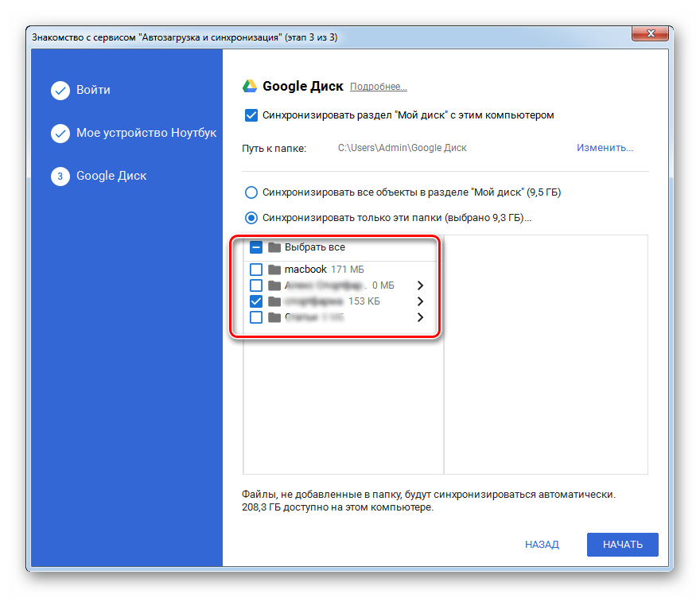Image resolution: width=700 pixels, height=598 pixels.
Task: Expand the 153 КБ folder with its chevron
Action: [420, 301]
